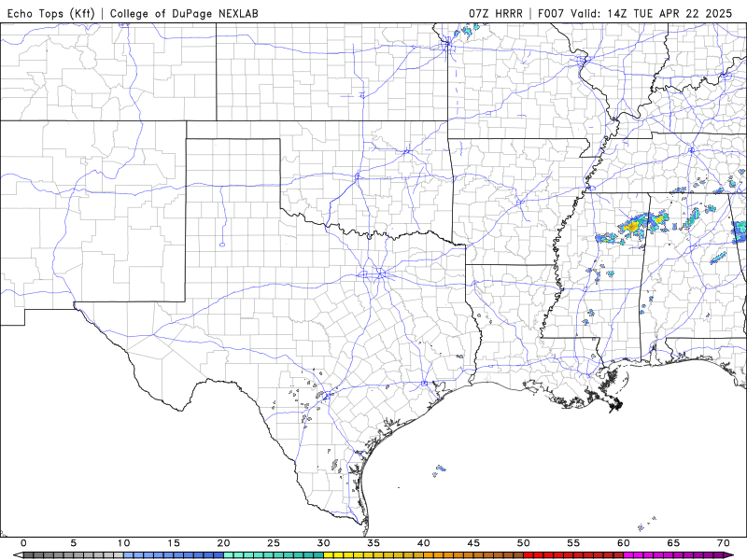
Task: Click the color scale label "40"
Action: coord(424,543)
